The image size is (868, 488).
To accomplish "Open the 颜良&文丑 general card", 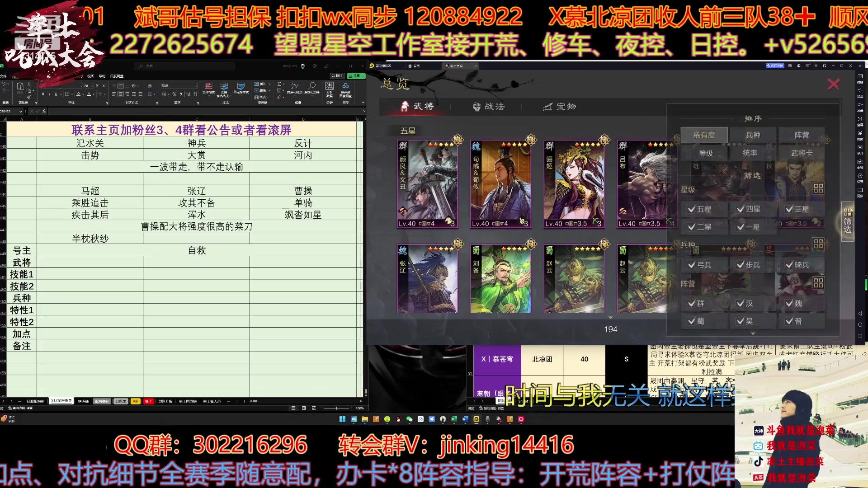I will (427, 184).
